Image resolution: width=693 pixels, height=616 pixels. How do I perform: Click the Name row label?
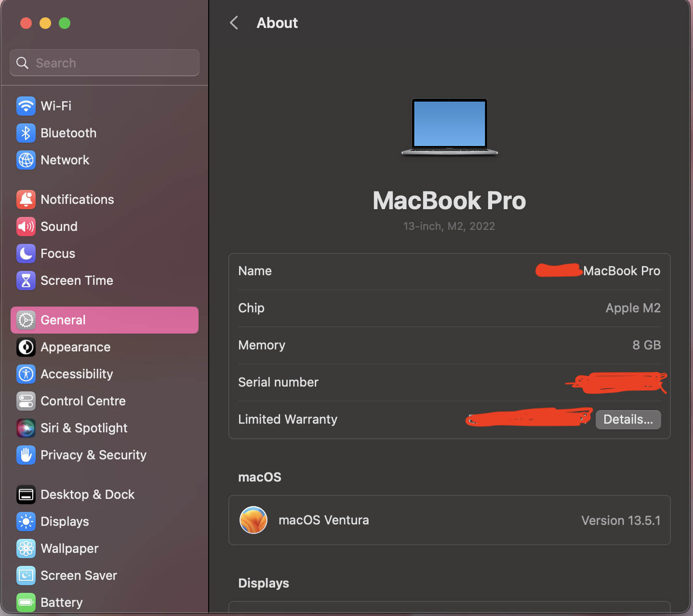tap(255, 271)
